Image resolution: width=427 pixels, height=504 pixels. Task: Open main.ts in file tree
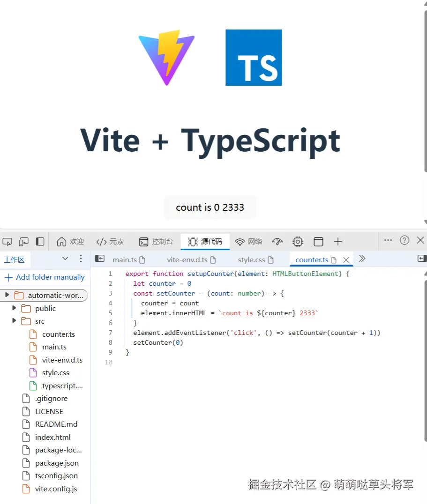[54, 347]
